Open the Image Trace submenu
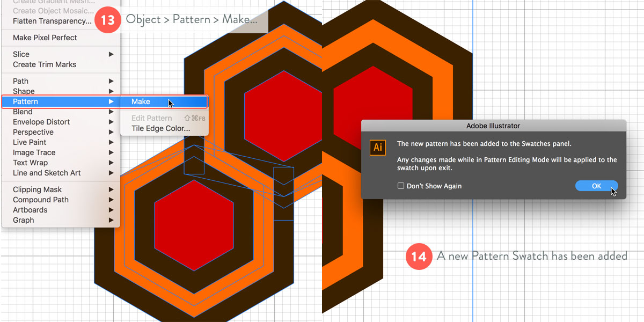This screenshot has height=322, width=644. 34,152
